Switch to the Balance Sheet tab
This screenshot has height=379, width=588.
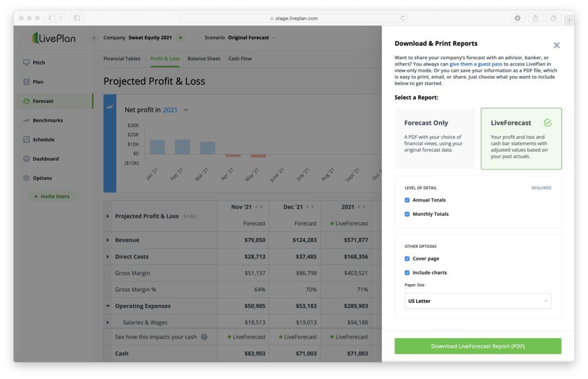tap(203, 59)
